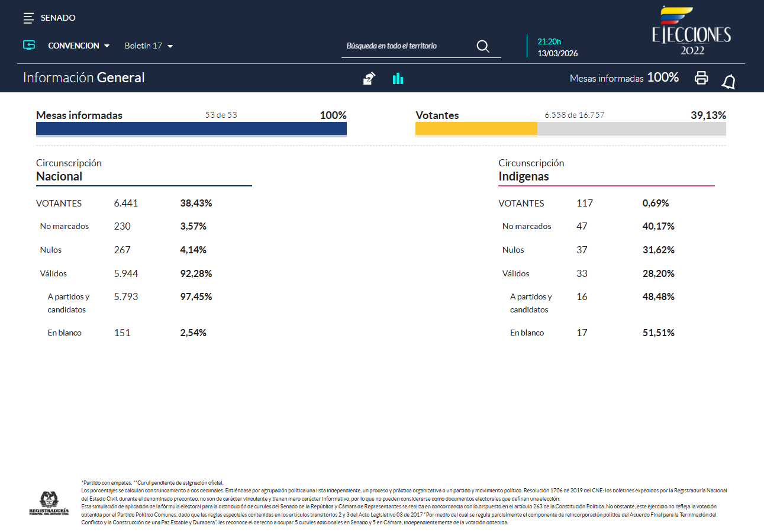Open the hamburger menu beside SENADO
Viewport: 764px width, 532px height.
click(x=28, y=18)
